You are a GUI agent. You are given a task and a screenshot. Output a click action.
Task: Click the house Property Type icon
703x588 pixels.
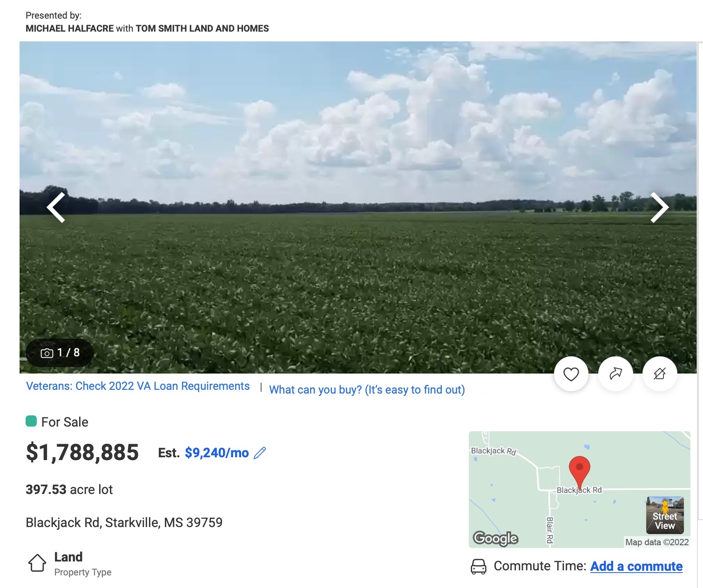click(x=37, y=563)
